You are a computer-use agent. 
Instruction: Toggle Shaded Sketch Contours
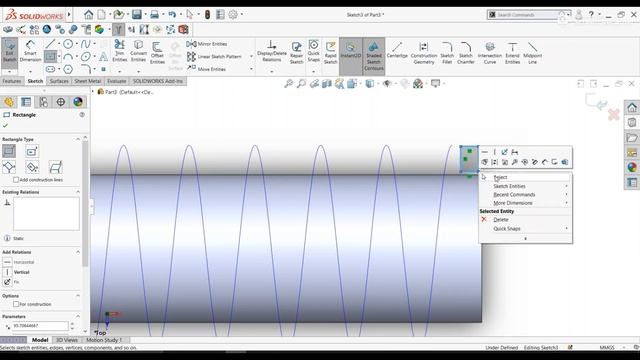373,56
